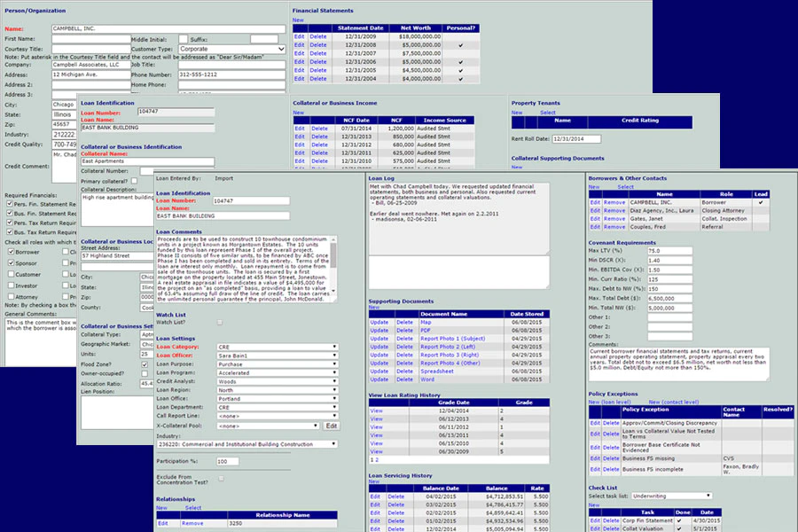Image resolution: width=798 pixels, height=532 pixels.
Task: View the 12/04/2014 loan rating grade
Action: 376,411
